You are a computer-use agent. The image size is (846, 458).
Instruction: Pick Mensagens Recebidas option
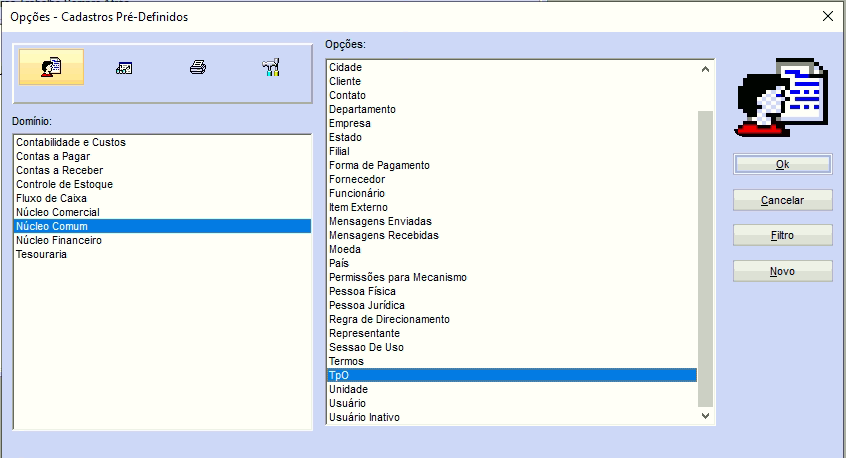pyautogui.click(x=512, y=236)
